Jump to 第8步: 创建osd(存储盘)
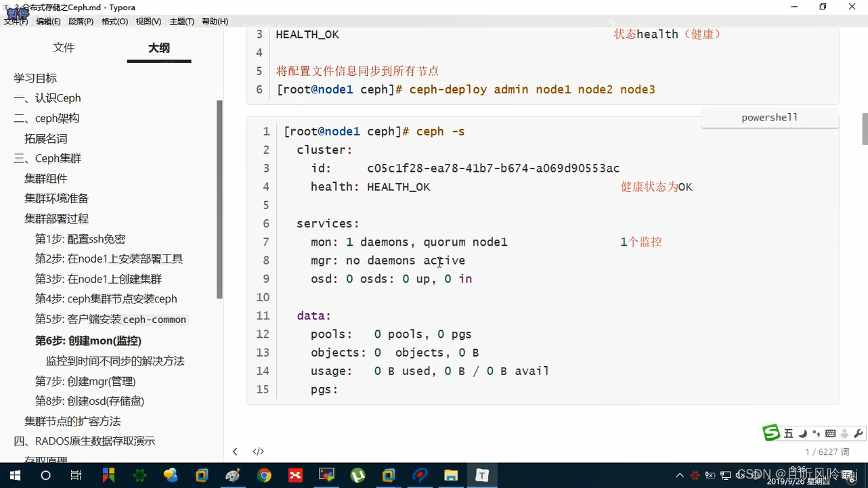The width and height of the screenshot is (868, 488). [90, 401]
